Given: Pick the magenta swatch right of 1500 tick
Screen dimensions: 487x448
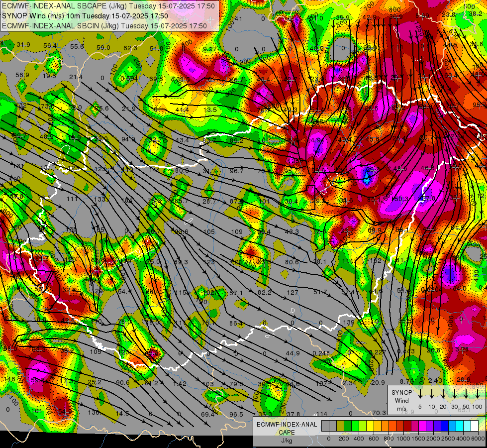Looking at the screenshot, I should point(422,426).
